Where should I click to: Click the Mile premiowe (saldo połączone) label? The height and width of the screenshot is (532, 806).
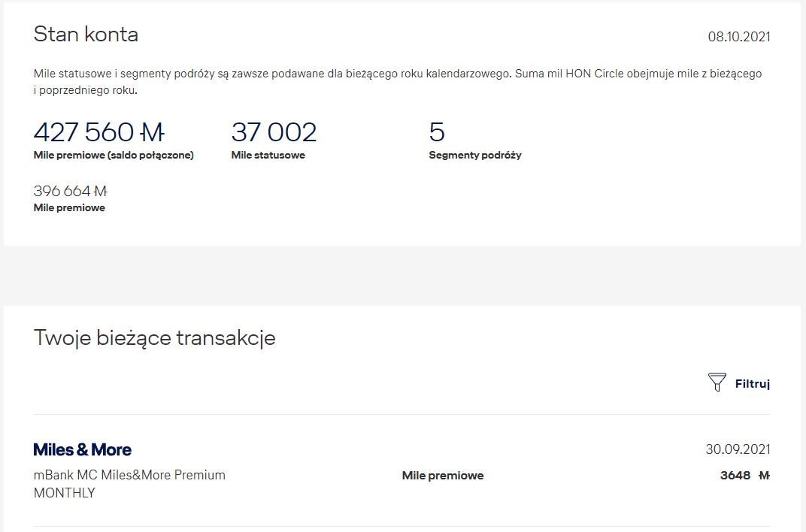114,155
